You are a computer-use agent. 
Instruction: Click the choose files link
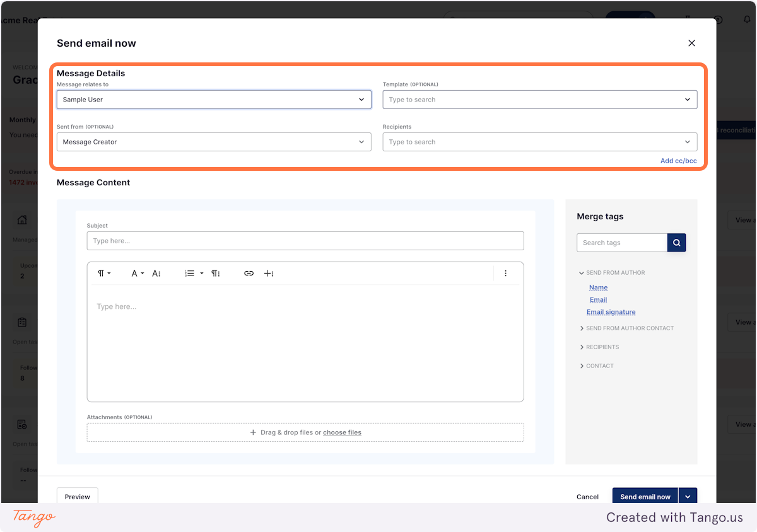click(342, 432)
